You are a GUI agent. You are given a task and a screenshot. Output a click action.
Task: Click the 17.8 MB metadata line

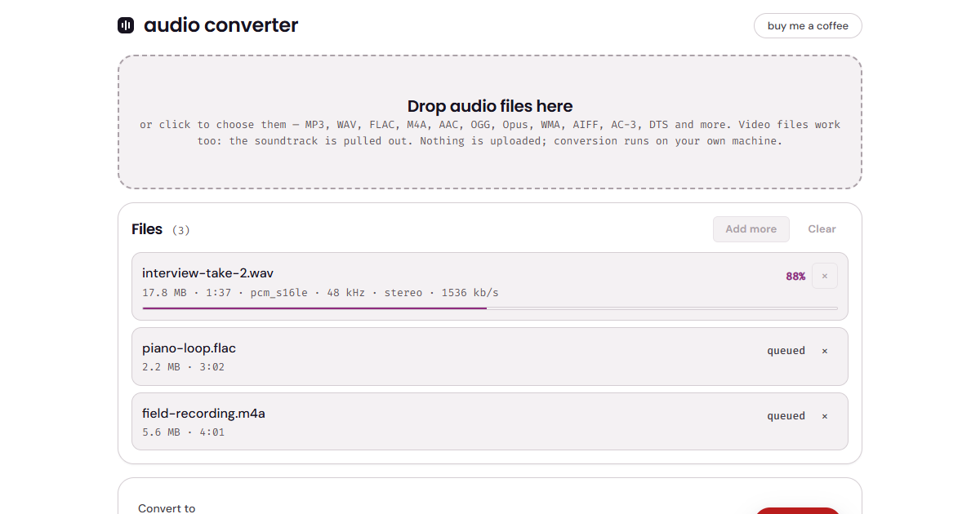(x=320, y=292)
